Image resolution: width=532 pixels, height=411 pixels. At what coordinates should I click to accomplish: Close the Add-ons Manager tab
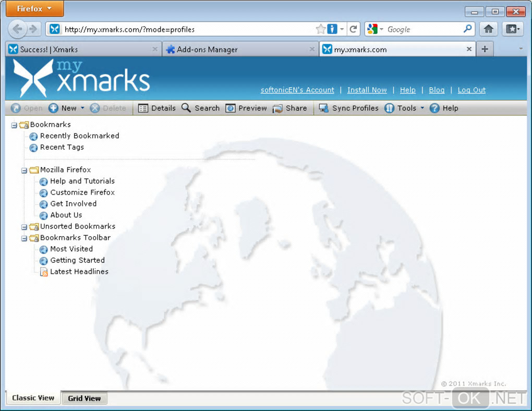pyautogui.click(x=312, y=49)
